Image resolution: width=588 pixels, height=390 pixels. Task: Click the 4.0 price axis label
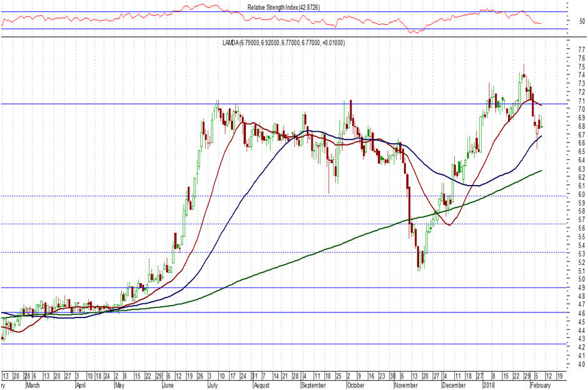pyautogui.click(x=582, y=364)
